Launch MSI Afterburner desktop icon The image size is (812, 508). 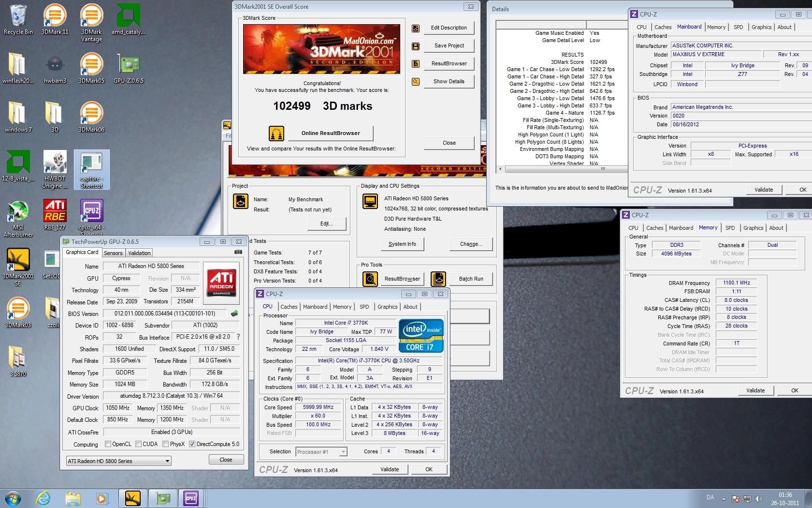pyautogui.click(x=18, y=218)
